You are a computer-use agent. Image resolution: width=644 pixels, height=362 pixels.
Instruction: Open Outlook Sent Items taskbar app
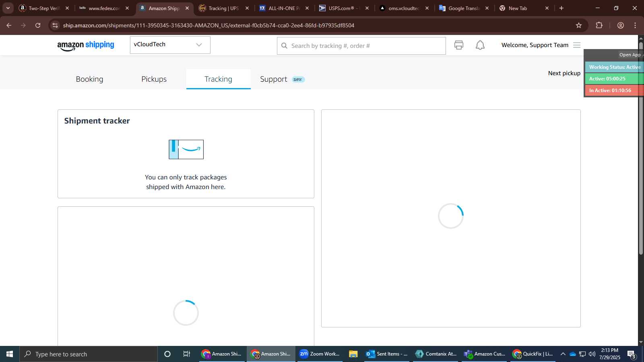387,354
